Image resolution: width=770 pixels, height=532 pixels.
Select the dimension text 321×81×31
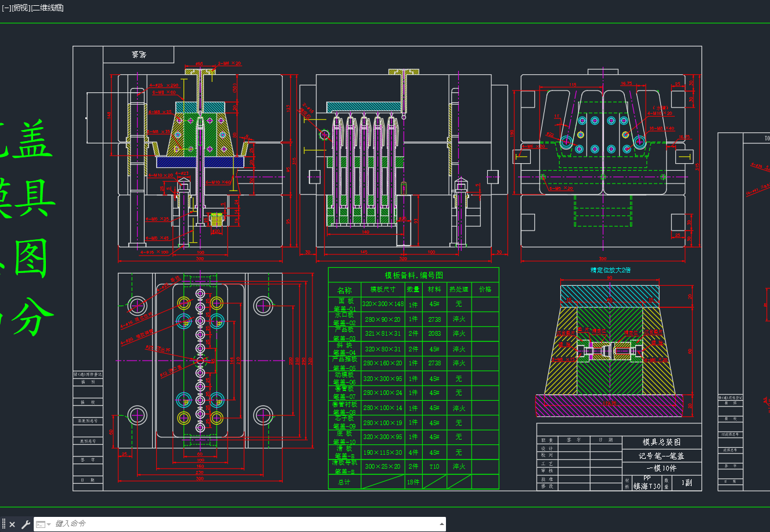(383, 334)
